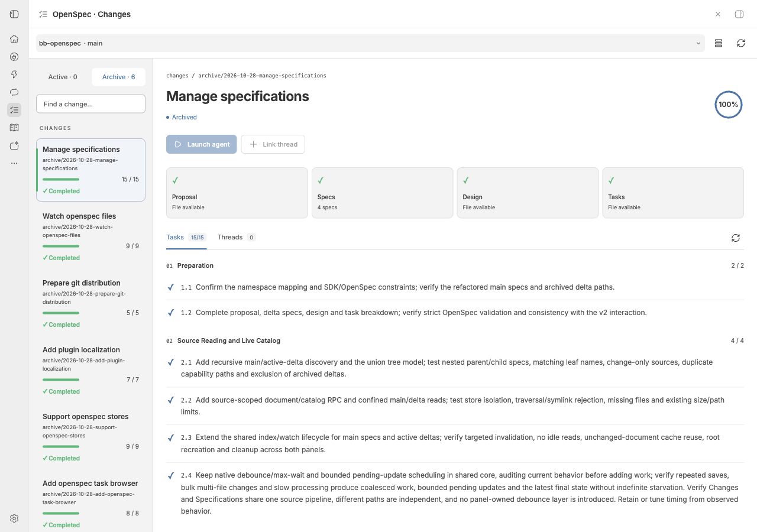
Task: Open the Tasks 15/15 tab
Action: click(186, 238)
